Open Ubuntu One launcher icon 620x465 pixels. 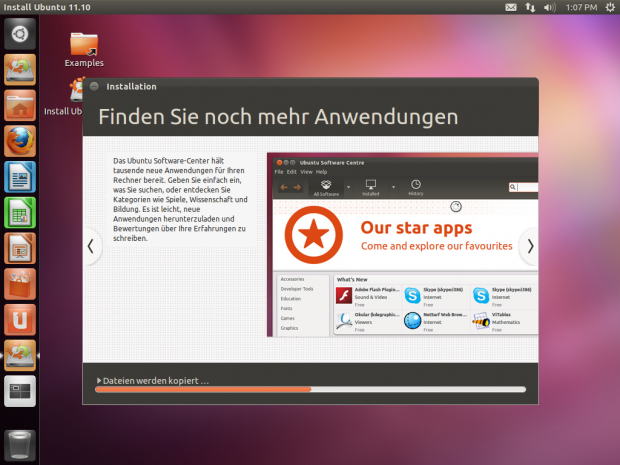[20, 320]
